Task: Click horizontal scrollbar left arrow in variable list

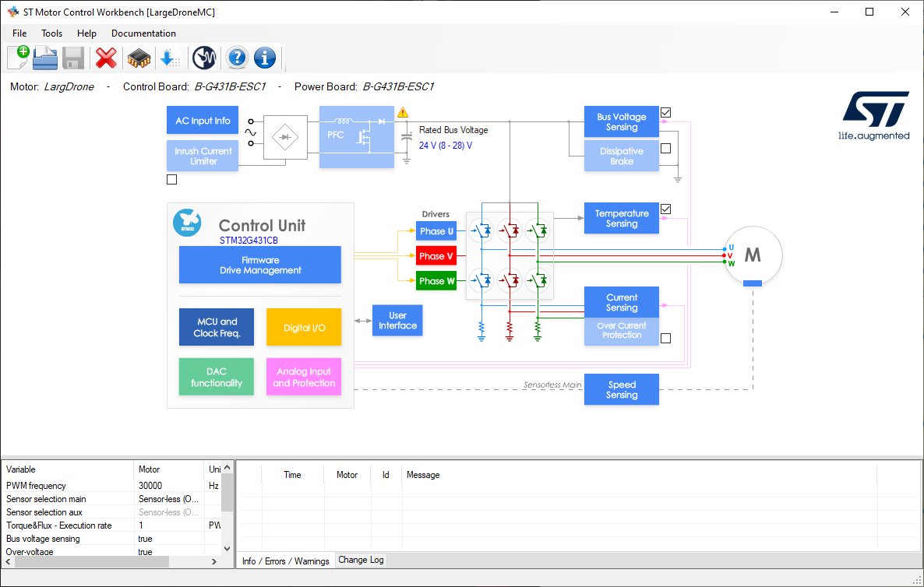Action: point(9,561)
